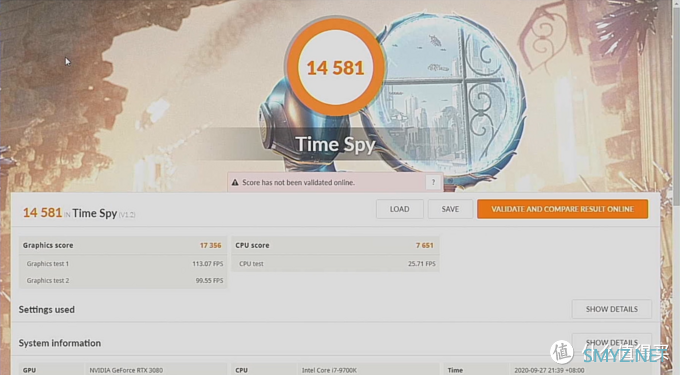Click the vertical scrollbar on the right

[x=676, y=103]
